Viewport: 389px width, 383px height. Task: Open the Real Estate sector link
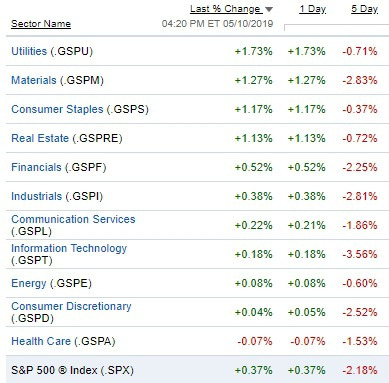tap(40, 138)
